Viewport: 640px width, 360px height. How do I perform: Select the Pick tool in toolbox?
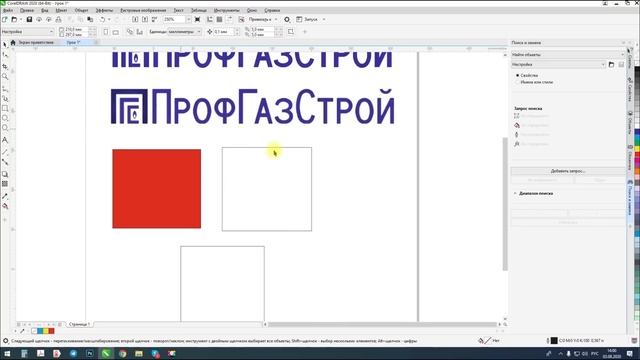coord(5,44)
